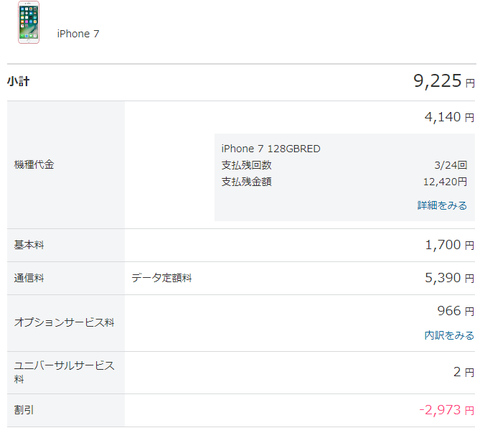This screenshot has height=438, width=480.
Task: Click the 9,225 円 subtotal amount
Action: 444,81
